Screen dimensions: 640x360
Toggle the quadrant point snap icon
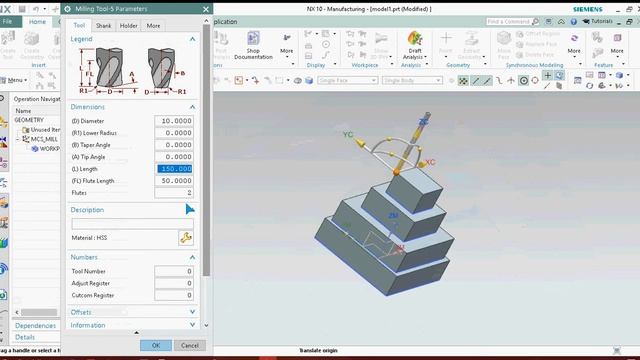tap(535, 81)
